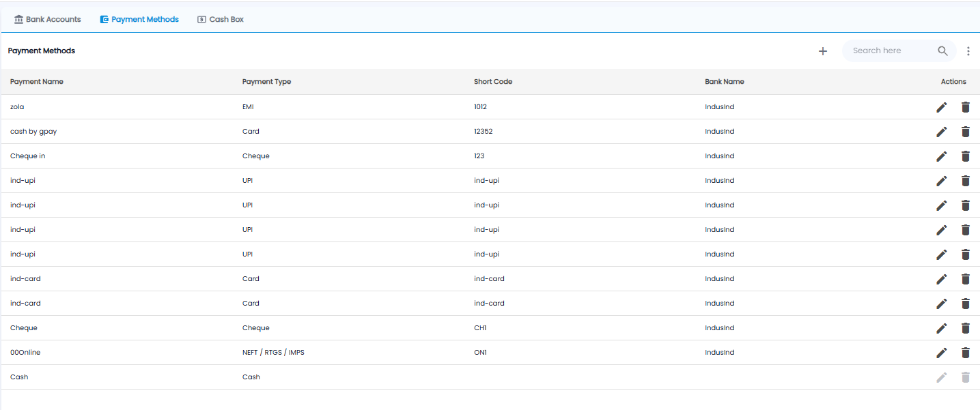Sort by Bank Name column header
The width and height of the screenshot is (980, 410).
(725, 82)
